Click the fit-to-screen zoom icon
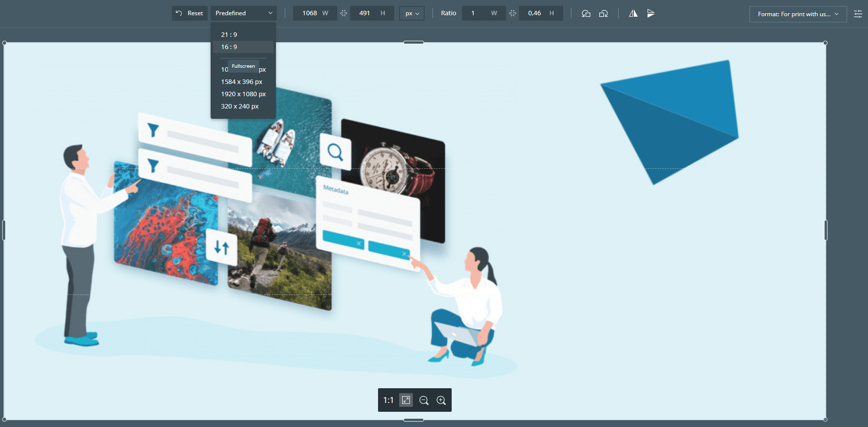 point(406,400)
